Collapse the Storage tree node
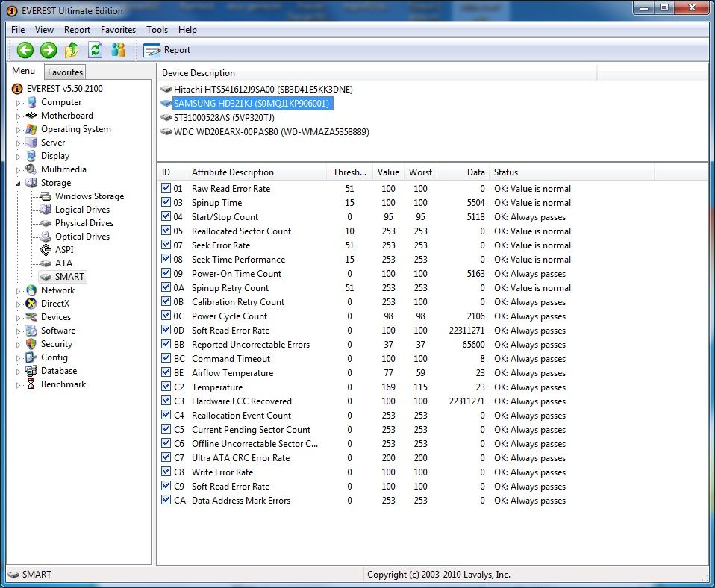Screen dimensions: 715x588 click(x=18, y=184)
